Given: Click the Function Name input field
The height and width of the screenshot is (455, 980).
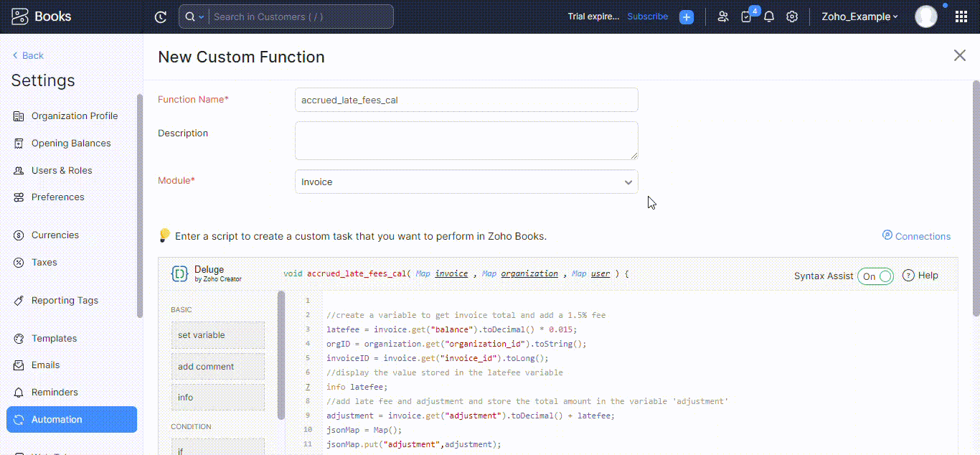Looking at the screenshot, I should tap(466, 100).
